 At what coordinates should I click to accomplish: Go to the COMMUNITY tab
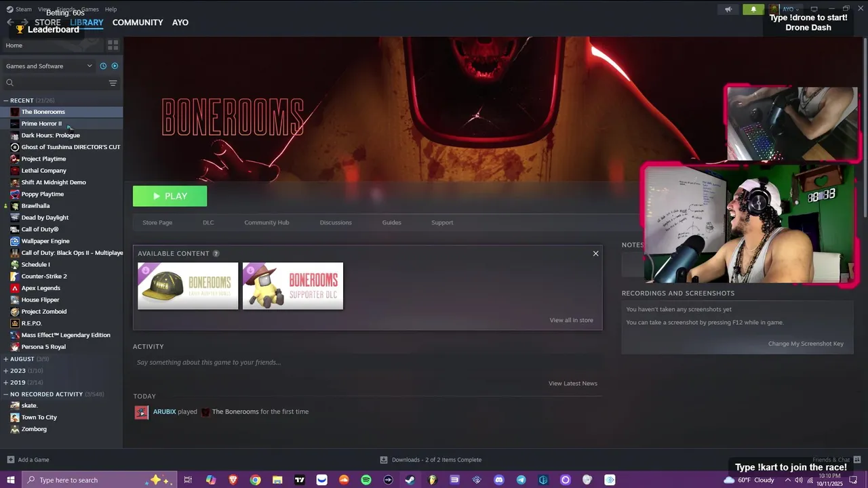[138, 22]
